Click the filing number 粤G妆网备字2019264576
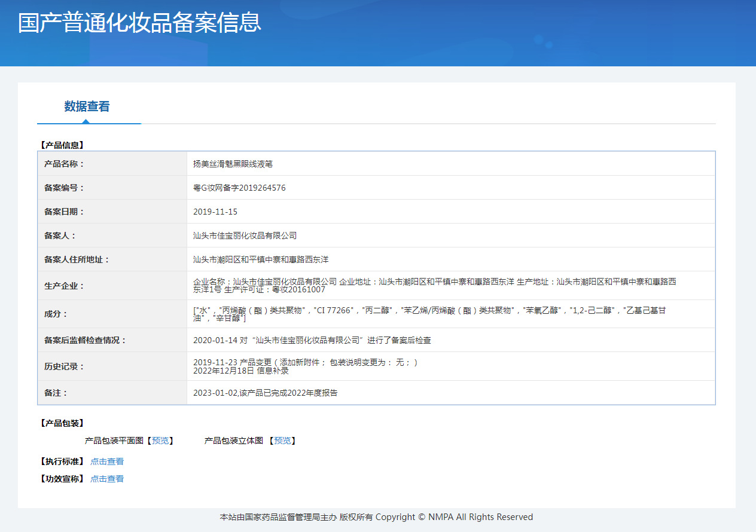This screenshot has width=756, height=532. [x=239, y=188]
